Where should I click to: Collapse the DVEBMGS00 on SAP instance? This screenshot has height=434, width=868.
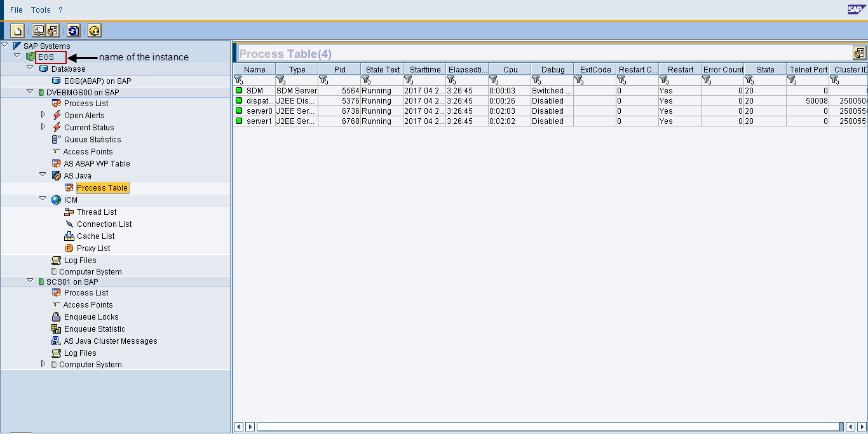(x=30, y=92)
